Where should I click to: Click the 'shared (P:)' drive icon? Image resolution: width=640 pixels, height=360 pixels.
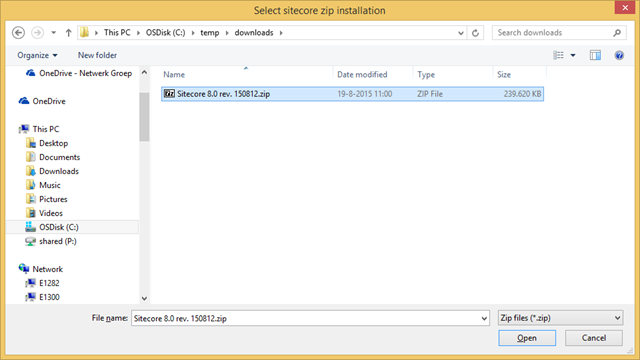[30, 242]
